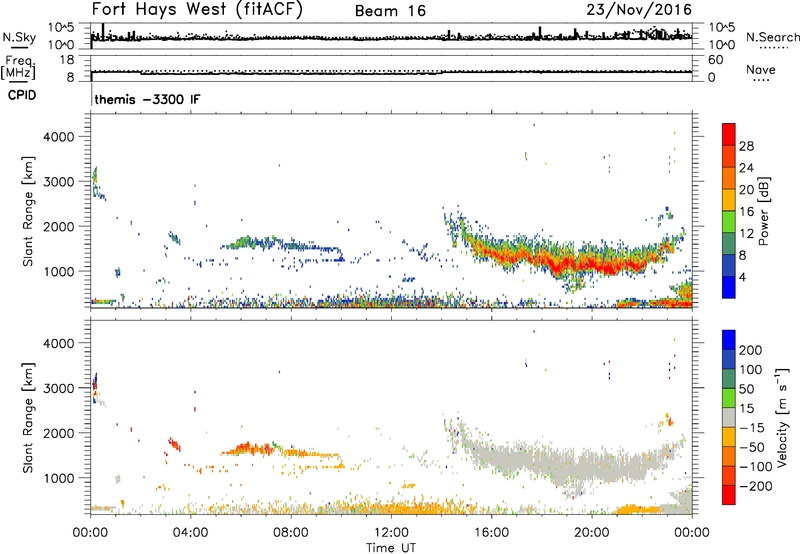Screen dimensions: 800x554
Task: Click the noise trace in the top panel
Action: click(391, 37)
